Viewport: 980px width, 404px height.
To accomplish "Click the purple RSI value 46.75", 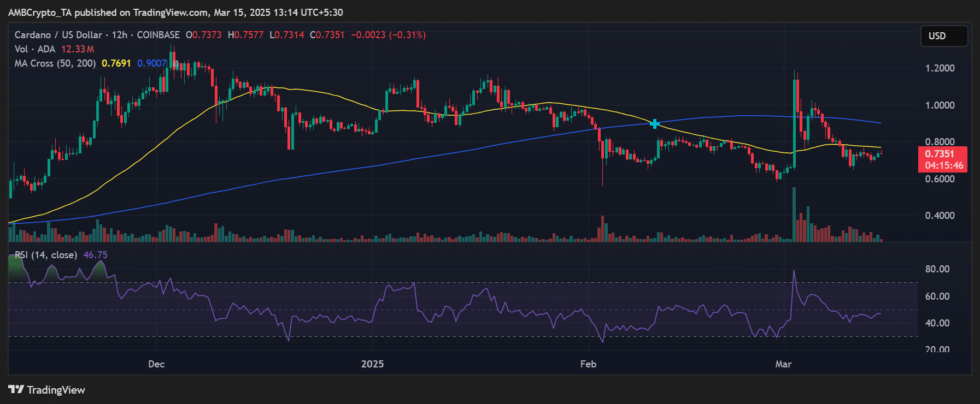I will click(96, 255).
